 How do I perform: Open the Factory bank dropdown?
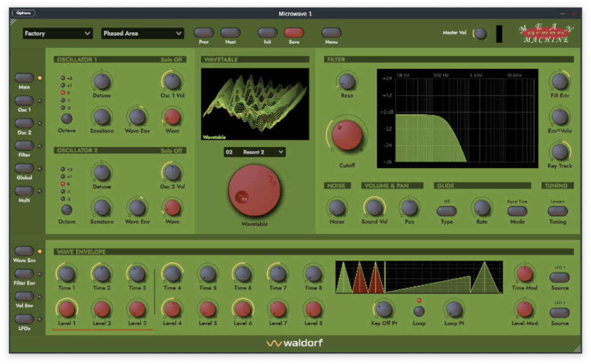pos(58,33)
